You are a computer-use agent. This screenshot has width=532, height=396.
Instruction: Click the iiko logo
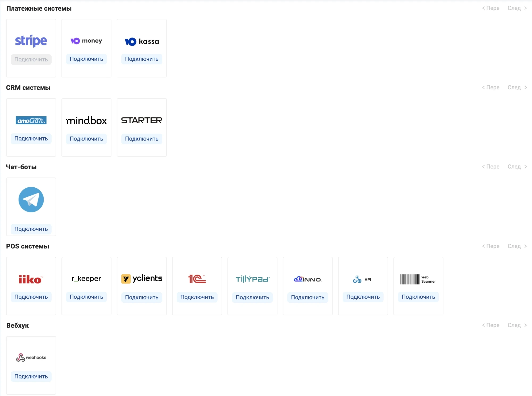[31, 279]
